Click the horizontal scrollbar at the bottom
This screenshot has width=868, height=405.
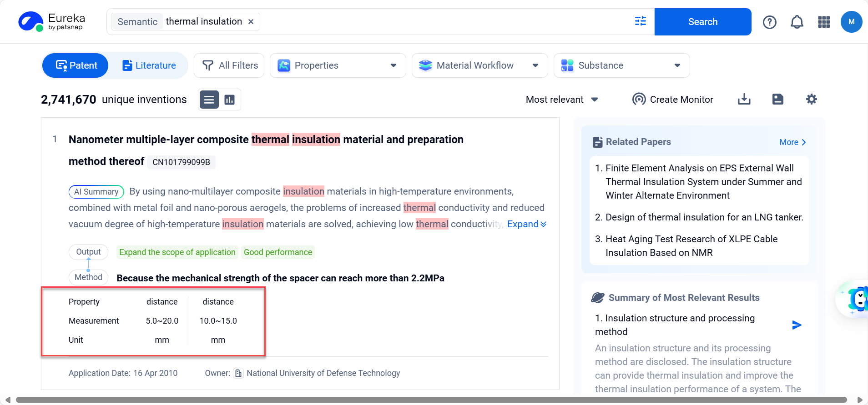(431, 400)
